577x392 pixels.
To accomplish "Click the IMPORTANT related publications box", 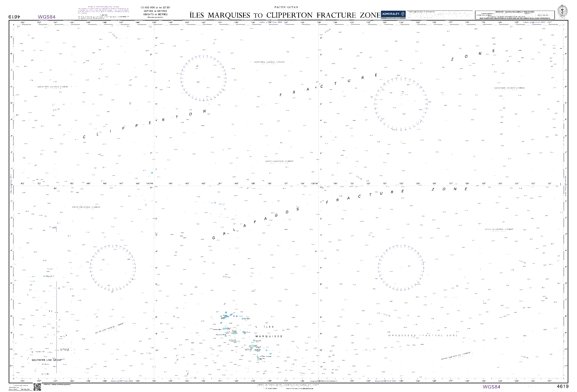I will tap(515, 15).
